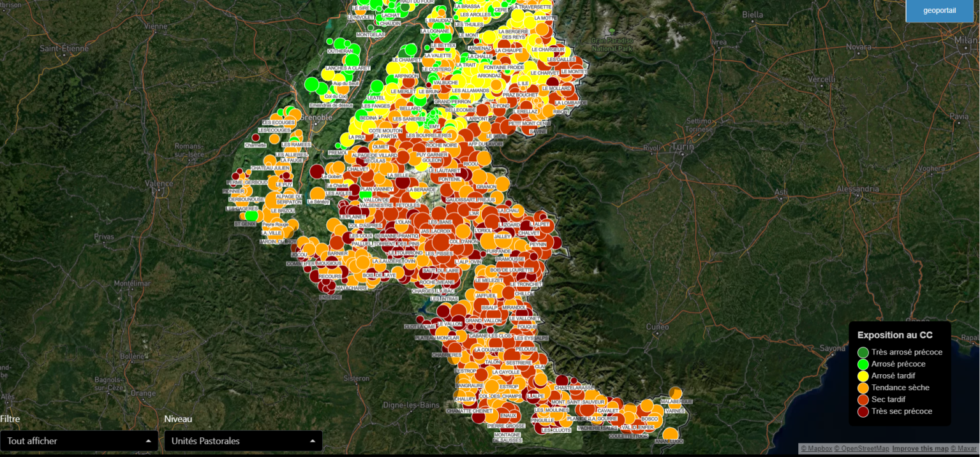The width and height of the screenshot is (980, 457).
Task: Select the 'ST GENIX' green map marker
Action: 251,216
